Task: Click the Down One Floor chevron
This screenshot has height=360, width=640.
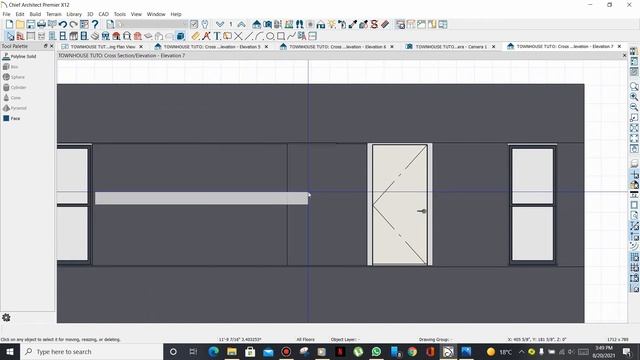Action: pos(220,24)
